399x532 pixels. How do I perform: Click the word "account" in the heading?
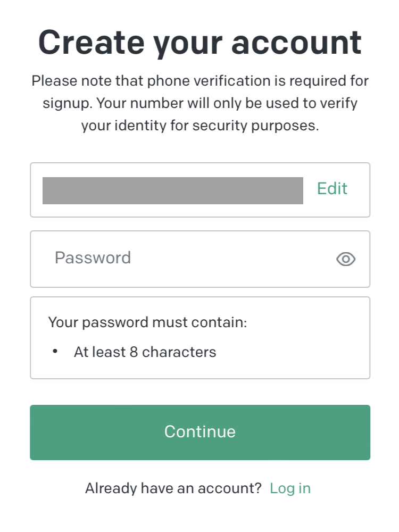296,44
